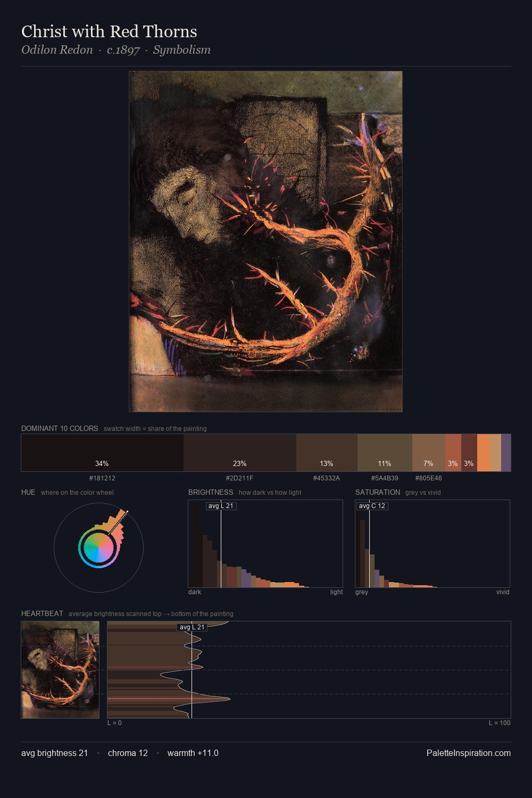Click the HUE section heading

tap(28, 492)
